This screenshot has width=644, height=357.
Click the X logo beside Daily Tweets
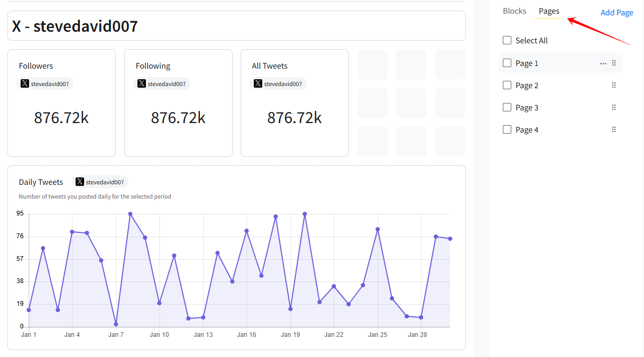[x=79, y=182]
